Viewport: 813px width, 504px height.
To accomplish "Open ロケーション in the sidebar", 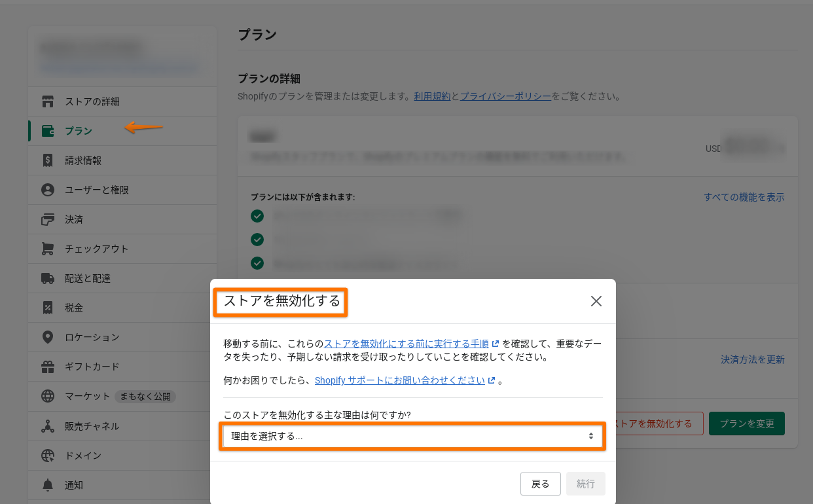I will 122,337.
